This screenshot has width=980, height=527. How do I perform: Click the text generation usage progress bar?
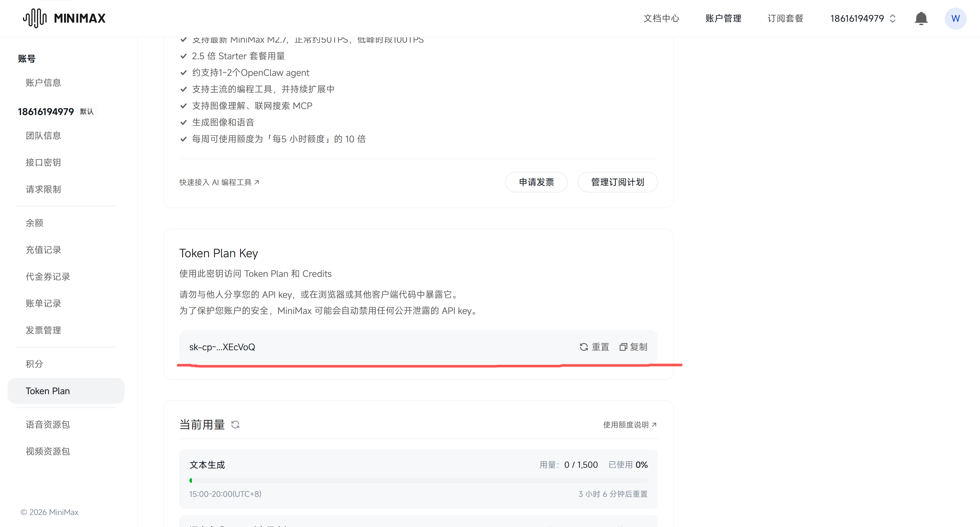[418, 481]
